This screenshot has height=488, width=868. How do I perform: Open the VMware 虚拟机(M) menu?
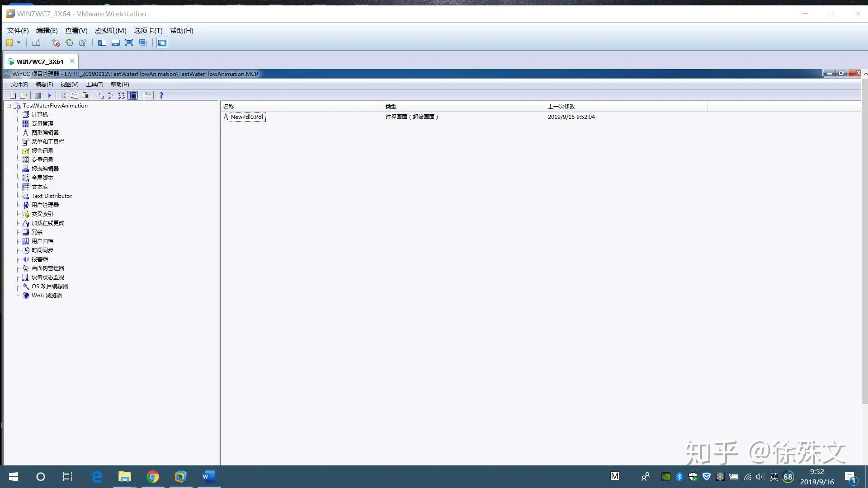click(x=110, y=31)
